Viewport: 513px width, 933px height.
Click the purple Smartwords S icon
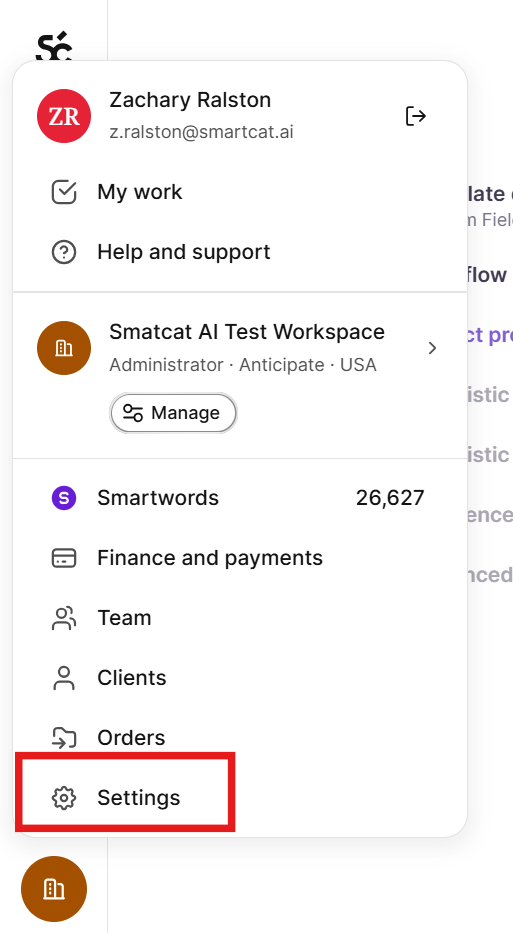pyautogui.click(x=64, y=497)
